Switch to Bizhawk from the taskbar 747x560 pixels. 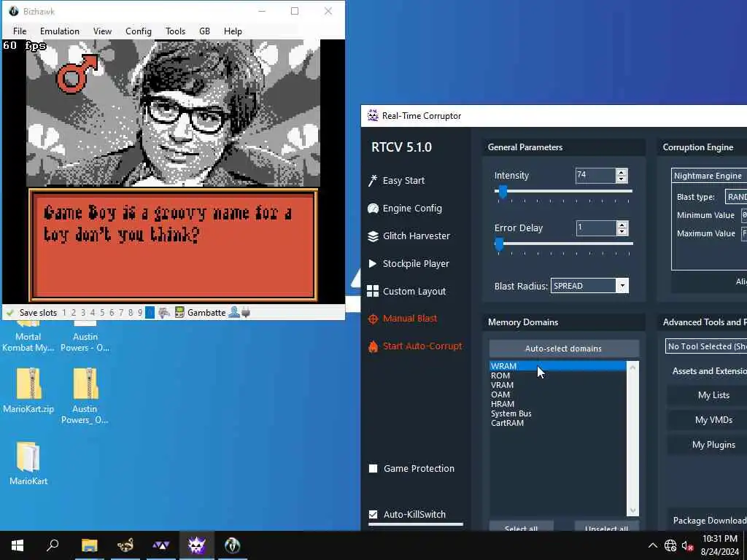tap(233, 545)
